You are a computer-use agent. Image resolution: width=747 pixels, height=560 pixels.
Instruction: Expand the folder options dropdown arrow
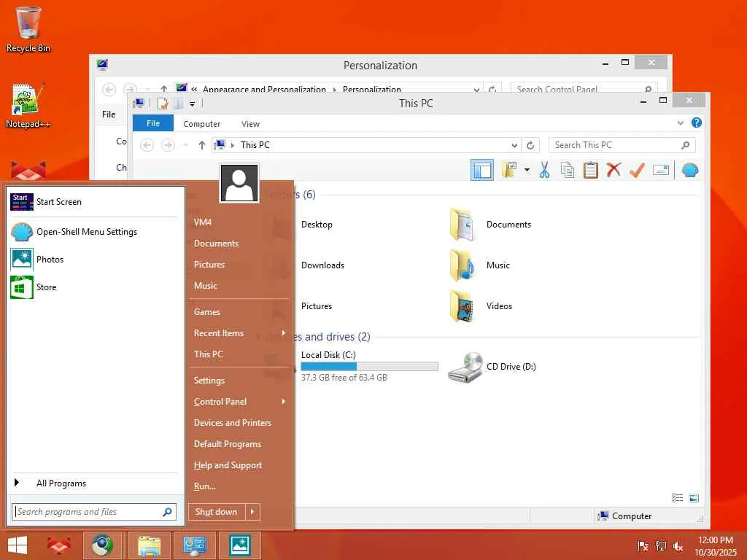click(x=527, y=170)
